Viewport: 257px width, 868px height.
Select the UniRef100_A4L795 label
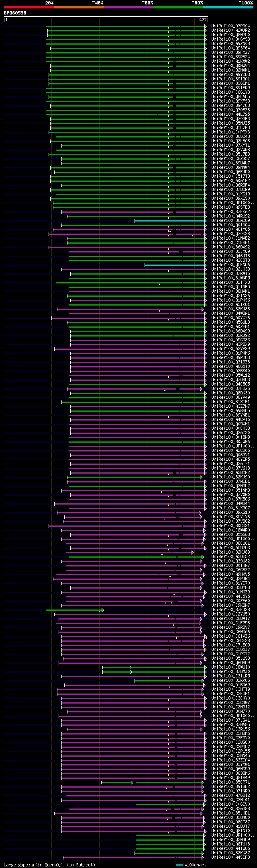click(x=230, y=115)
